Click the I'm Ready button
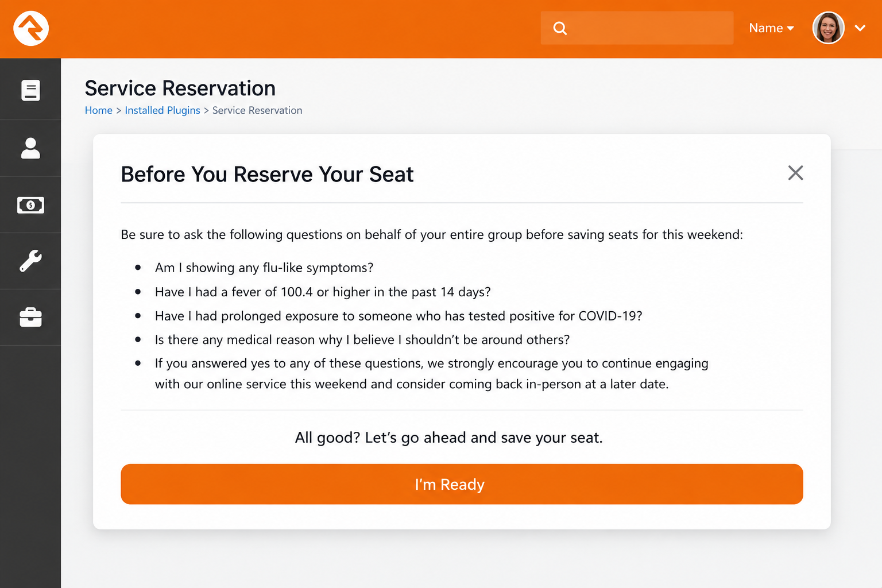 (x=462, y=484)
